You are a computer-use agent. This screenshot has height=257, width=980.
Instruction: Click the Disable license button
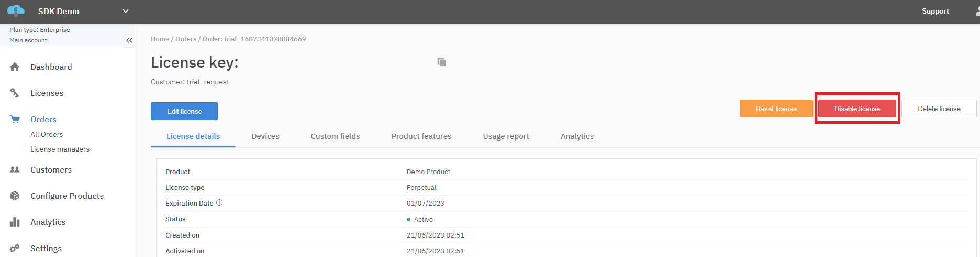(x=857, y=109)
